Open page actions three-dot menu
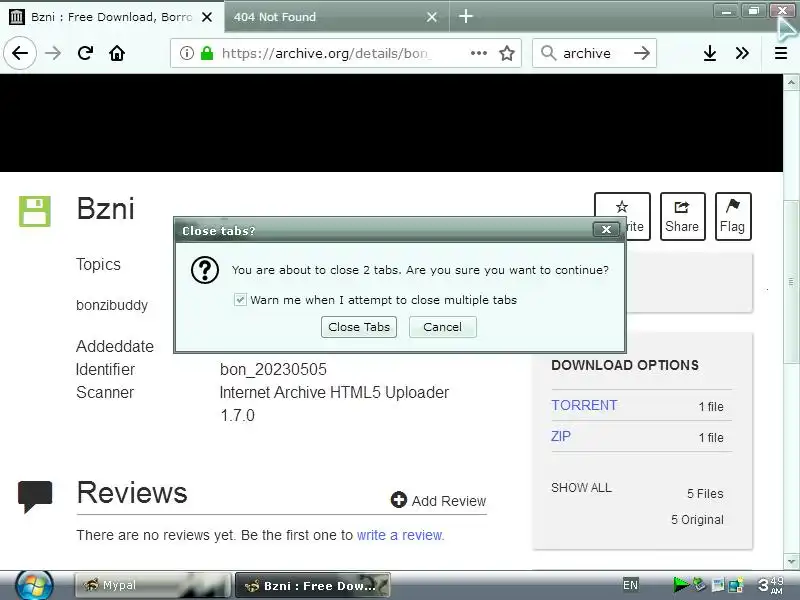 pos(478,53)
